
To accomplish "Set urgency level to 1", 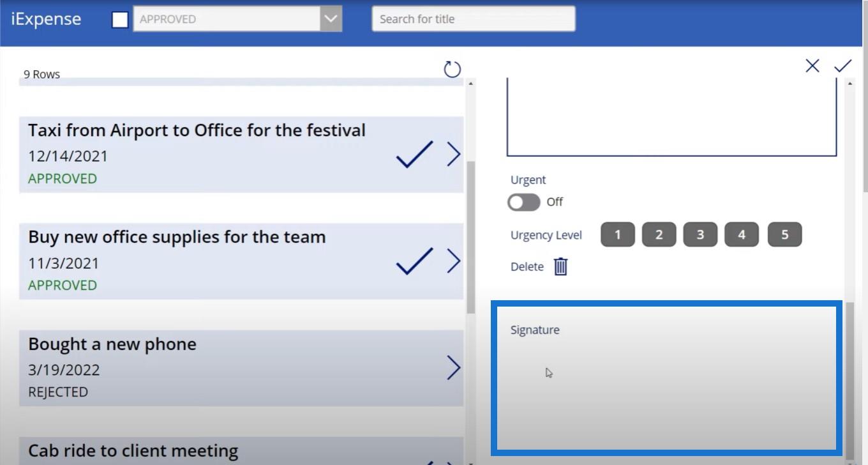I will [x=617, y=234].
